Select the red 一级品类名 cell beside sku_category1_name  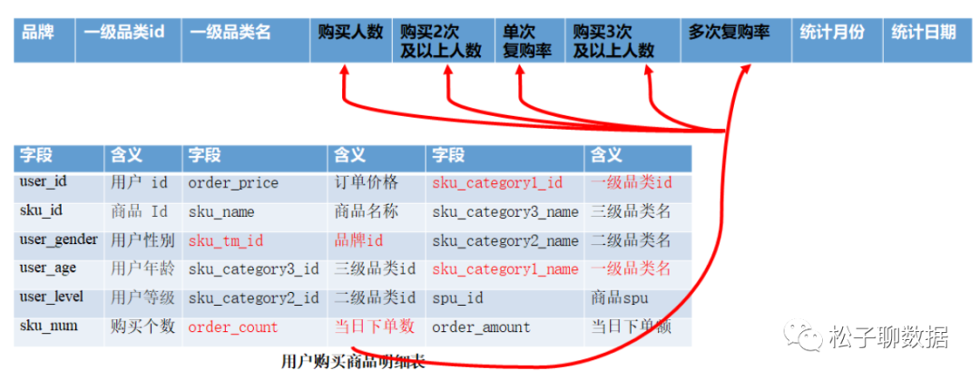pos(638,275)
